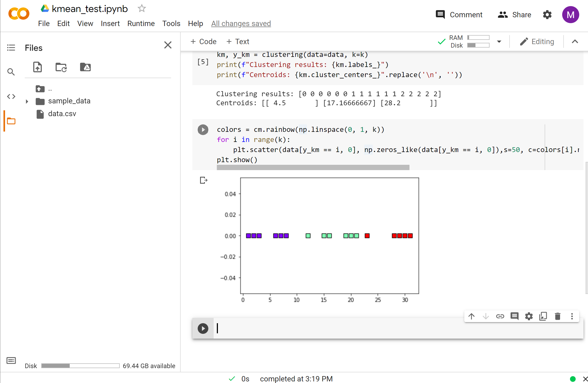Click the data.csv file in sidebar
The height and width of the screenshot is (383, 588).
click(x=61, y=113)
